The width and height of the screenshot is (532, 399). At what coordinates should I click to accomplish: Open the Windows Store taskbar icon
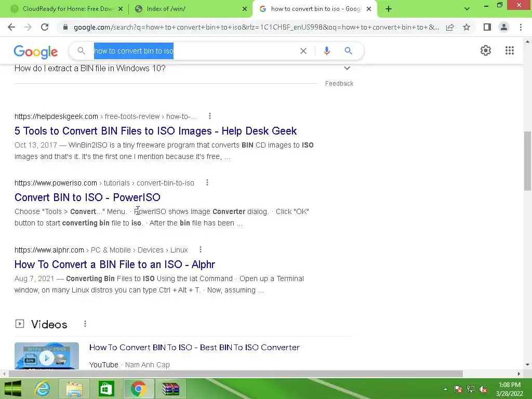point(107,389)
